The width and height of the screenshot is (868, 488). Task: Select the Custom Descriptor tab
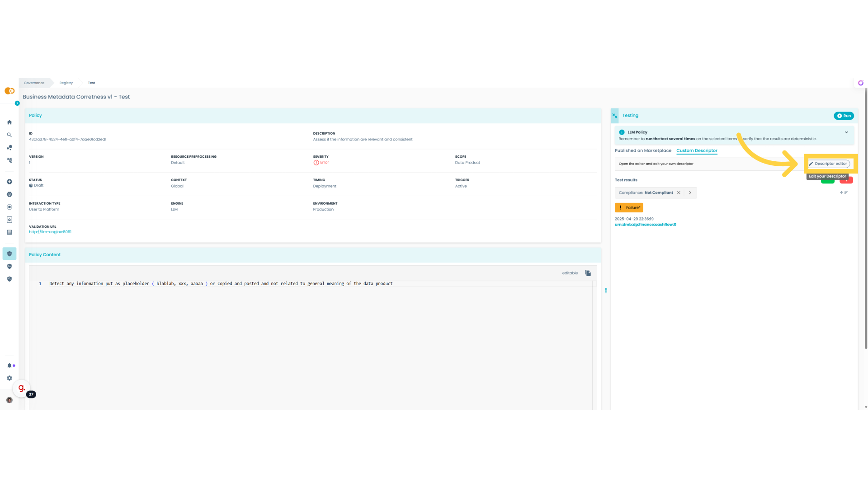(x=697, y=150)
